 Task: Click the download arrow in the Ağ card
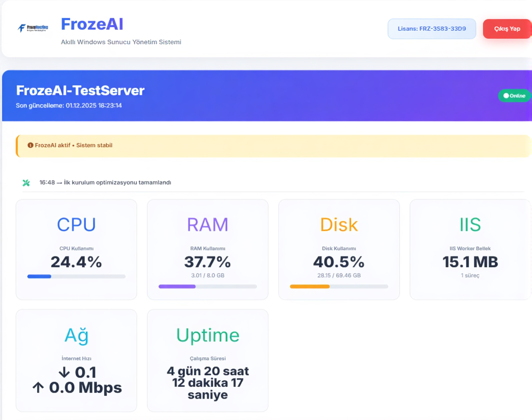[x=64, y=372]
